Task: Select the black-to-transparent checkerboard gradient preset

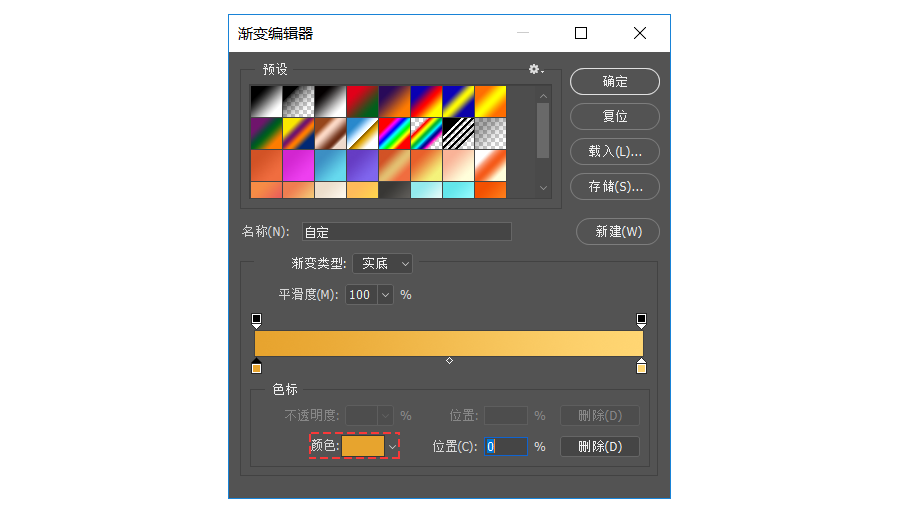Action: 298,101
